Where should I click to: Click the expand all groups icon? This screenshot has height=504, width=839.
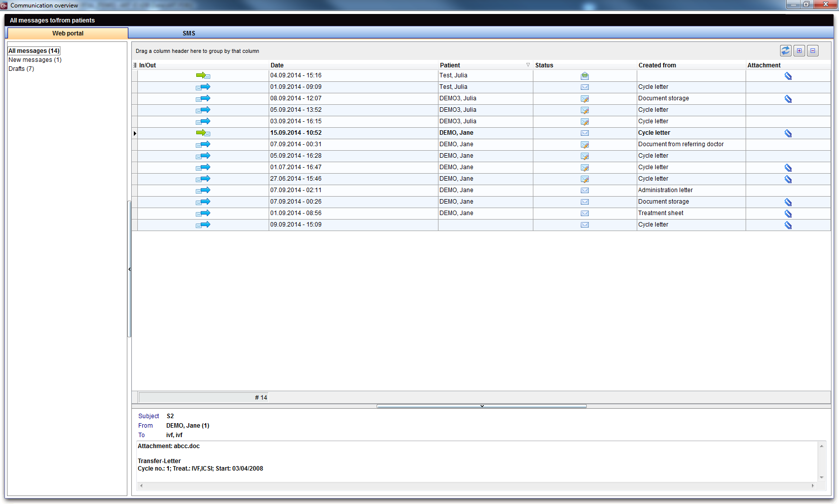point(799,50)
